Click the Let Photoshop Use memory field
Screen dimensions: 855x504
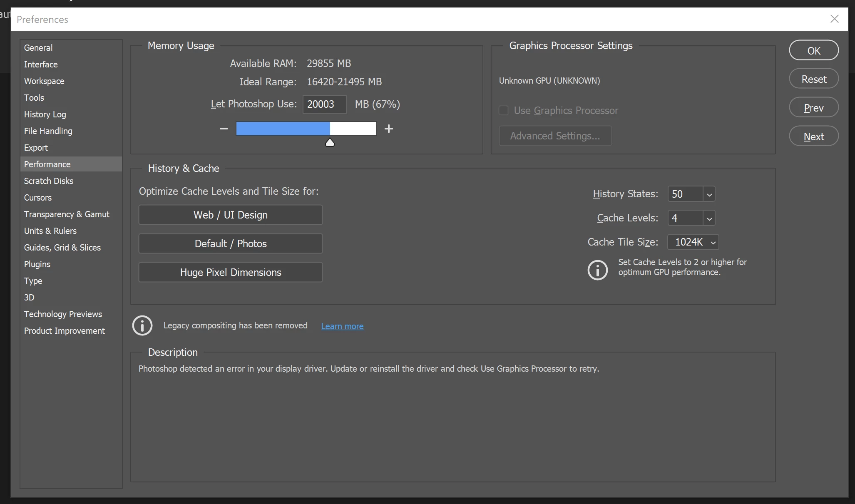coord(324,104)
